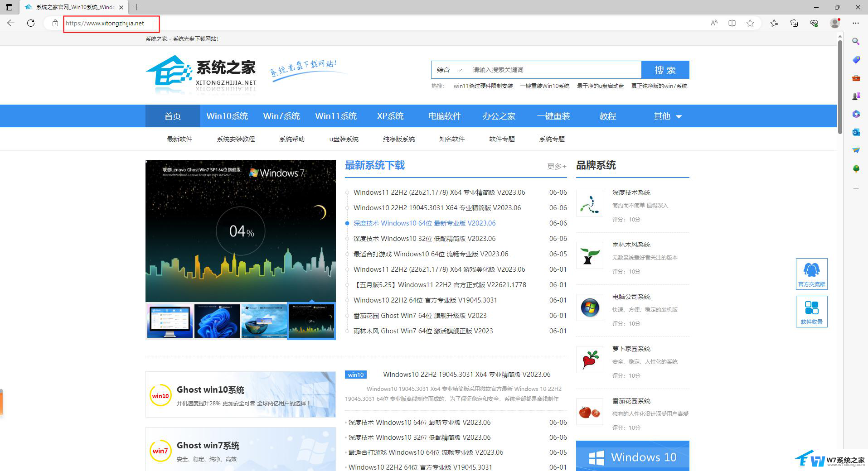Open hot search 一键重装Win10系统

545,86
